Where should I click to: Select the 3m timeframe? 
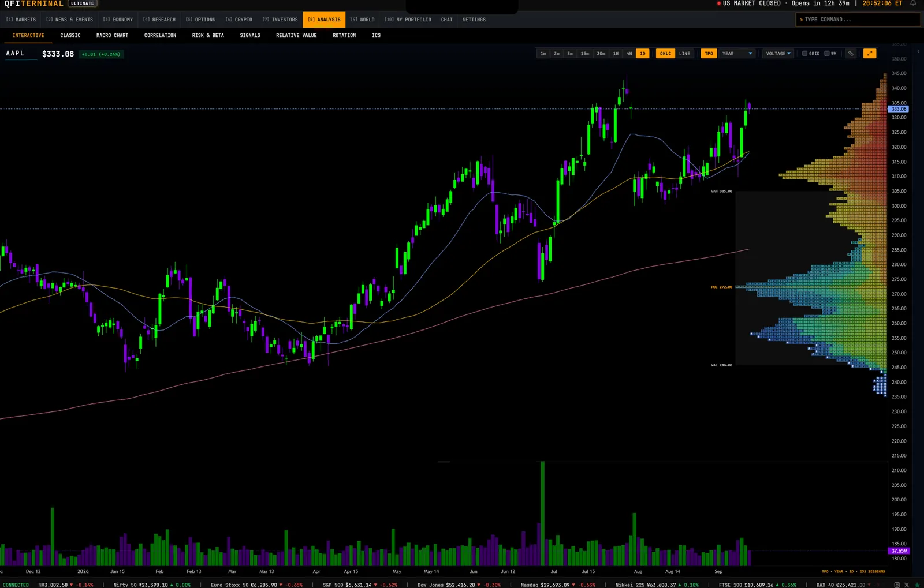coord(557,54)
